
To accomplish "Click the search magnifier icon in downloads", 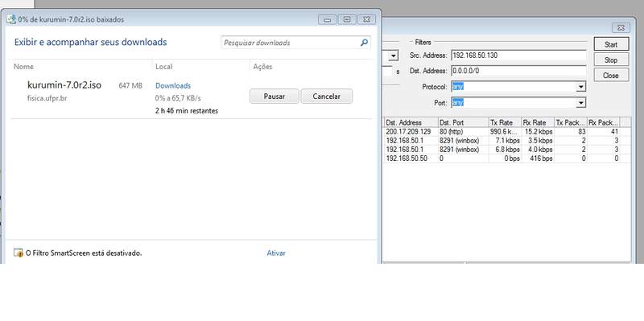I will [364, 43].
